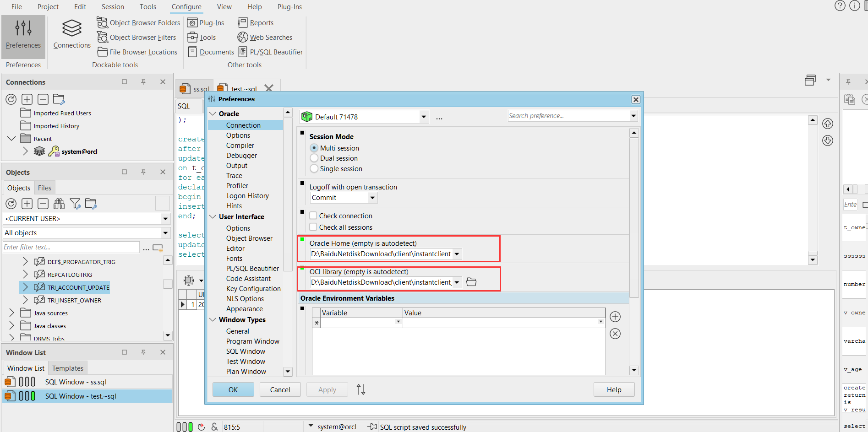
Task: Refresh the Connections panel list
Action: 11,99
